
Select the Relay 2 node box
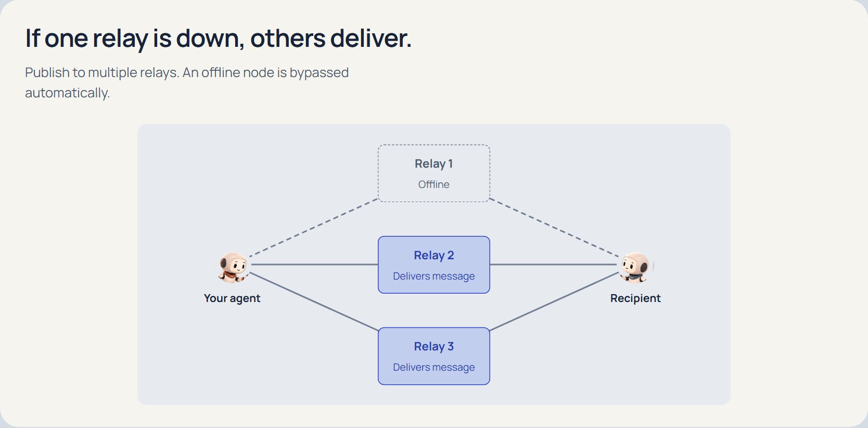pyautogui.click(x=434, y=265)
